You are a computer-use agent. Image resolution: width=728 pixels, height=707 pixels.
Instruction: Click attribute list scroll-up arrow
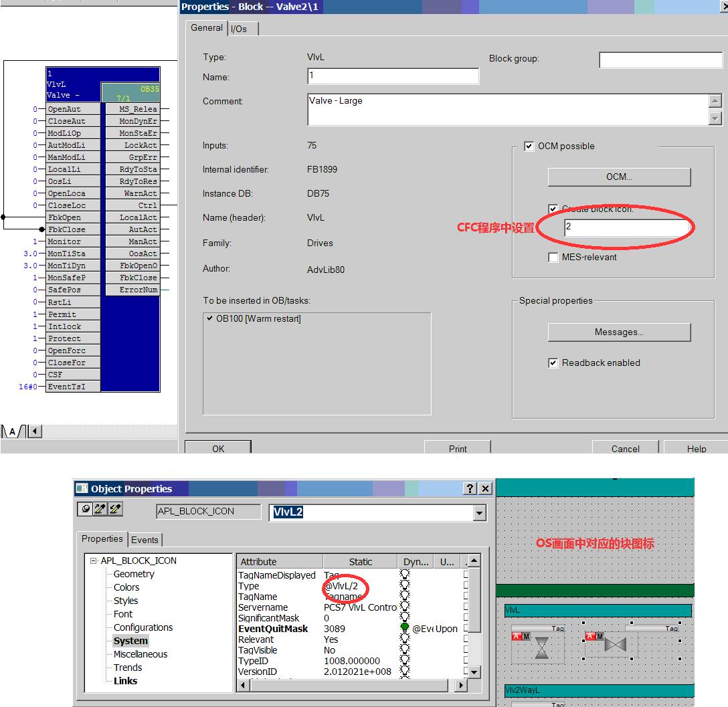(x=474, y=561)
